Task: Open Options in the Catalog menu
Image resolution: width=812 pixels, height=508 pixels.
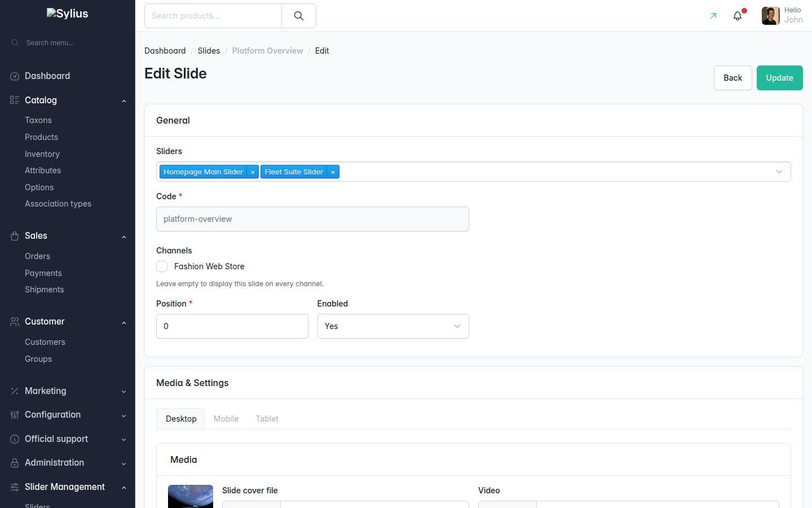Action: (x=39, y=187)
